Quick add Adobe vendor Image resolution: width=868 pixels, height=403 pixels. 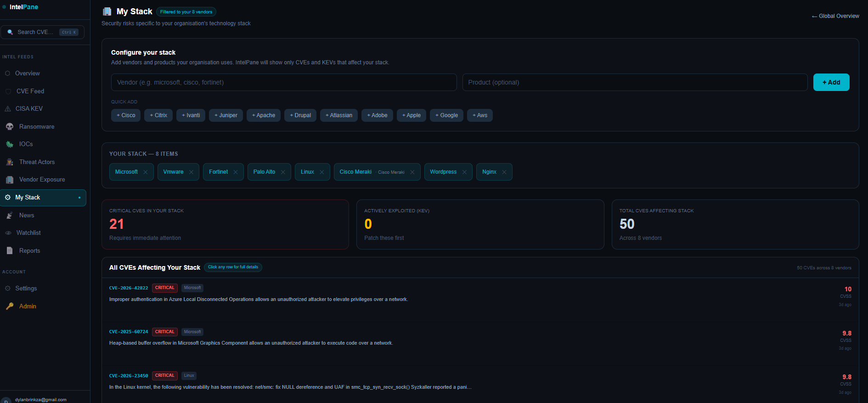click(x=377, y=115)
